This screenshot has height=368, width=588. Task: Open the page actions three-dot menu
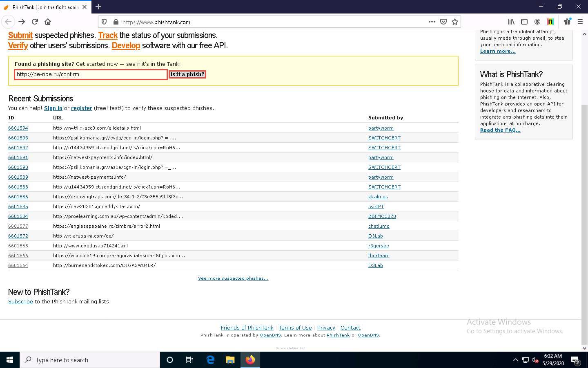pyautogui.click(x=432, y=22)
